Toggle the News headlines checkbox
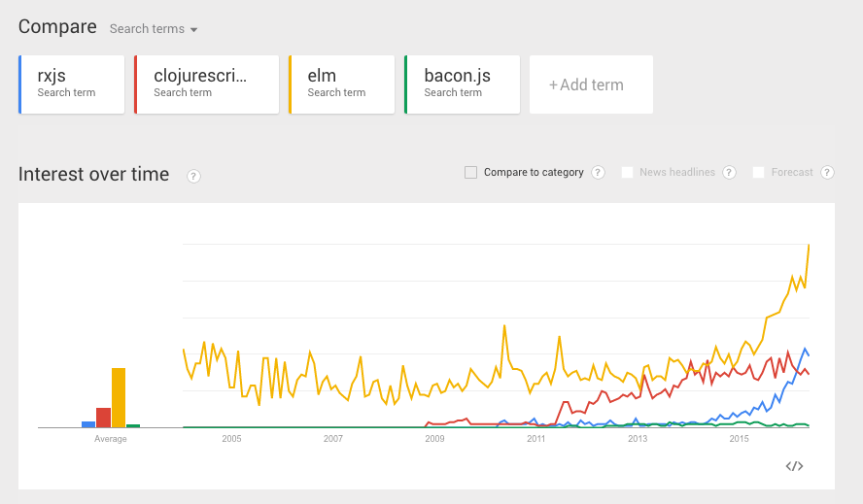The width and height of the screenshot is (863, 504). pos(627,172)
